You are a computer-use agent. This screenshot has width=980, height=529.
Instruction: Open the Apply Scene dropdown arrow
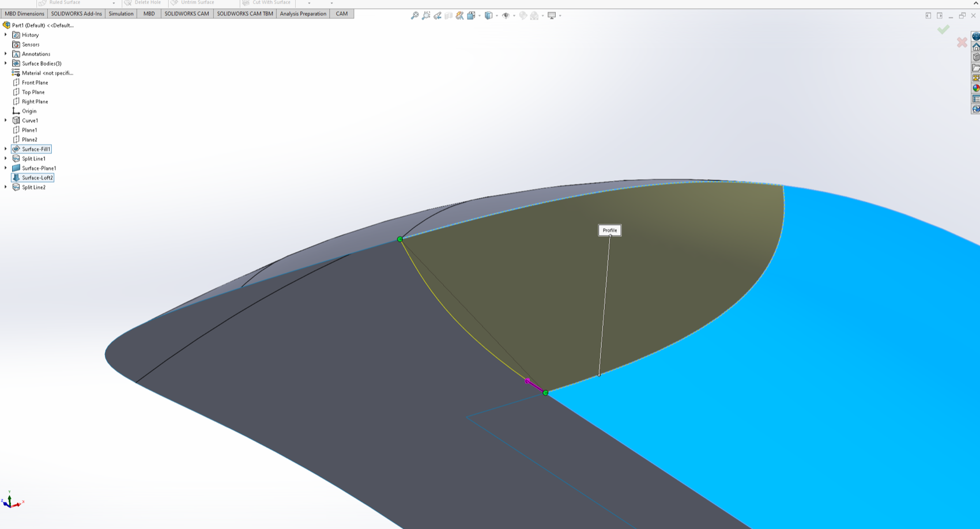click(x=542, y=16)
